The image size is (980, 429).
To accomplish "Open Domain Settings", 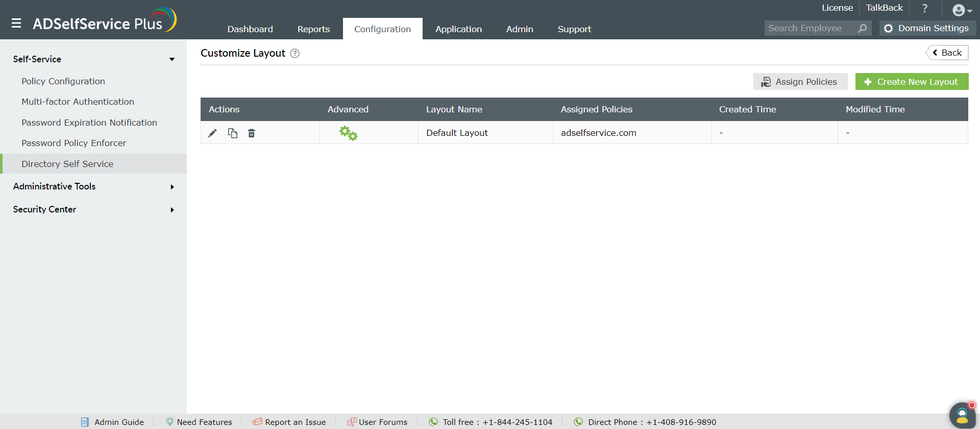I will (927, 29).
